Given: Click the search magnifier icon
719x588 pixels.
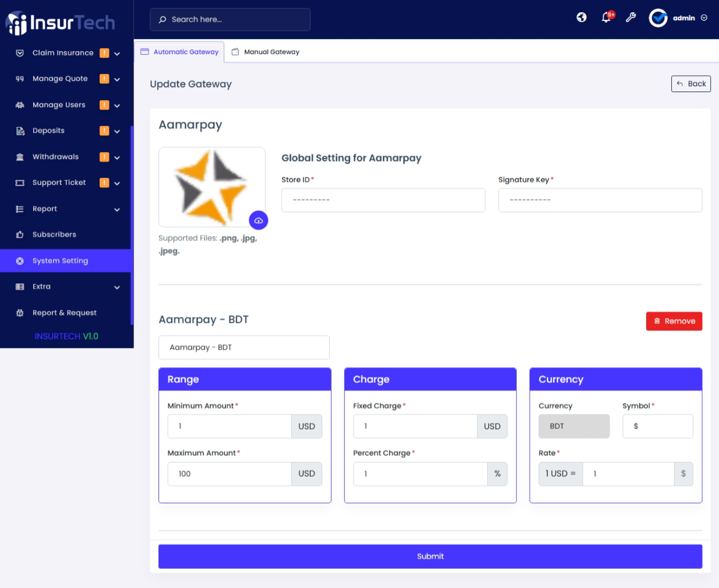Looking at the screenshot, I should [163, 19].
